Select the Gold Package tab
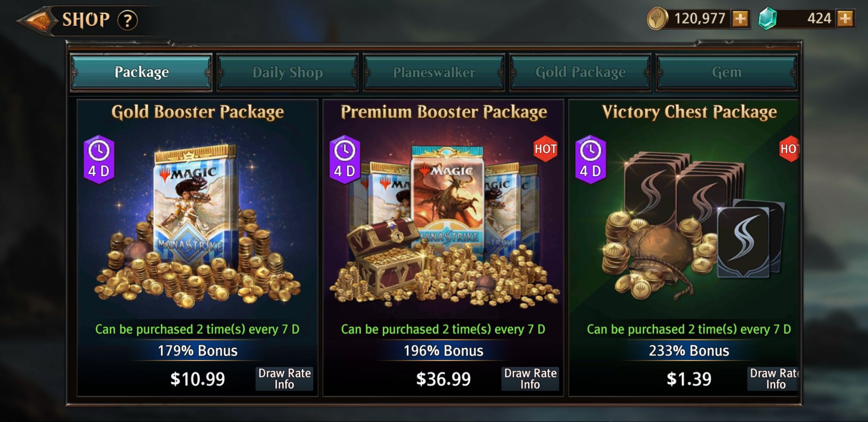This screenshot has width=868, height=422. (580, 72)
